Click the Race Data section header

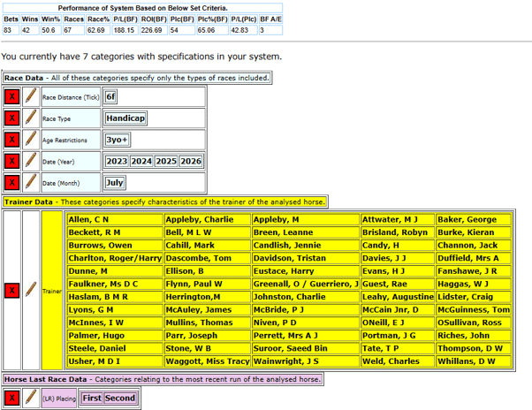[137, 78]
